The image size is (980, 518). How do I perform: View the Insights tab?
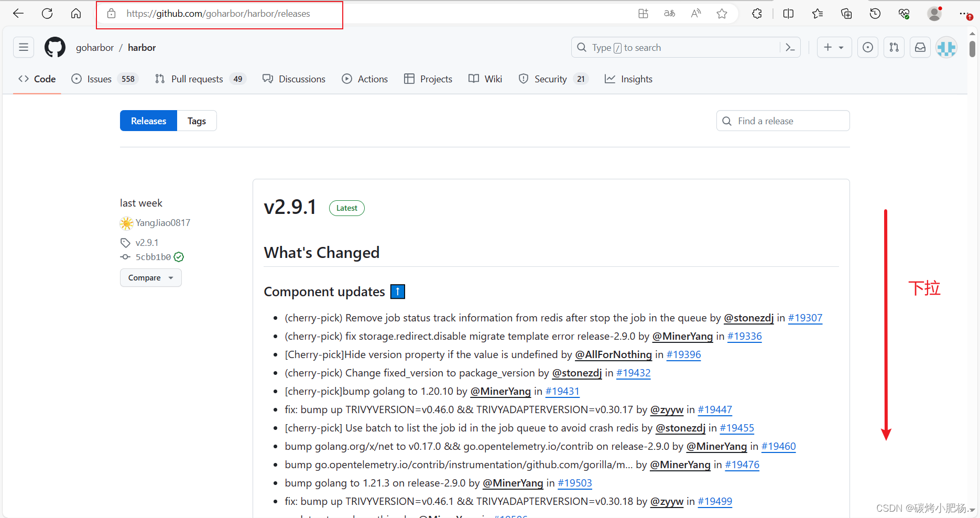[x=628, y=79]
